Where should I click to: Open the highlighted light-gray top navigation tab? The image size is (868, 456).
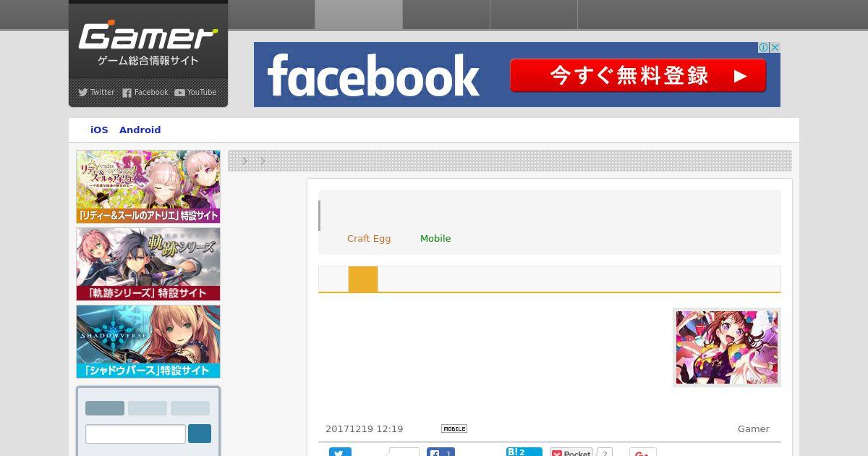coord(359,14)
